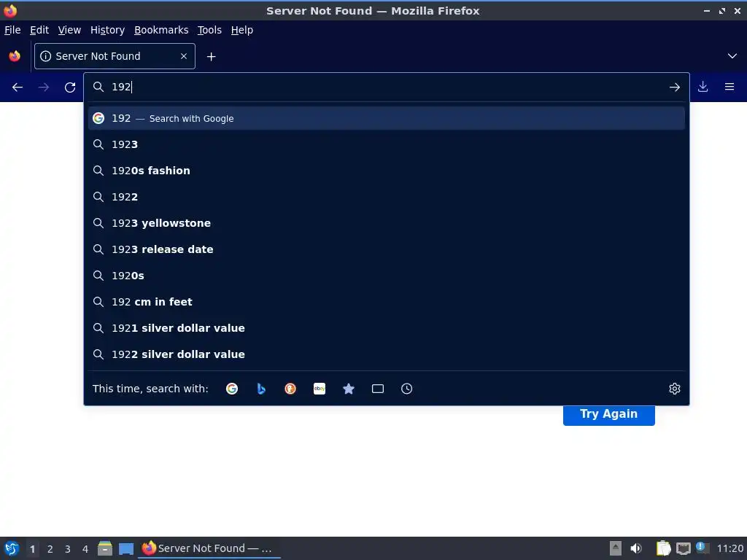Choose '1921 silver dollar value' suggestion
The image size is (747, 560).
point(387,327)
